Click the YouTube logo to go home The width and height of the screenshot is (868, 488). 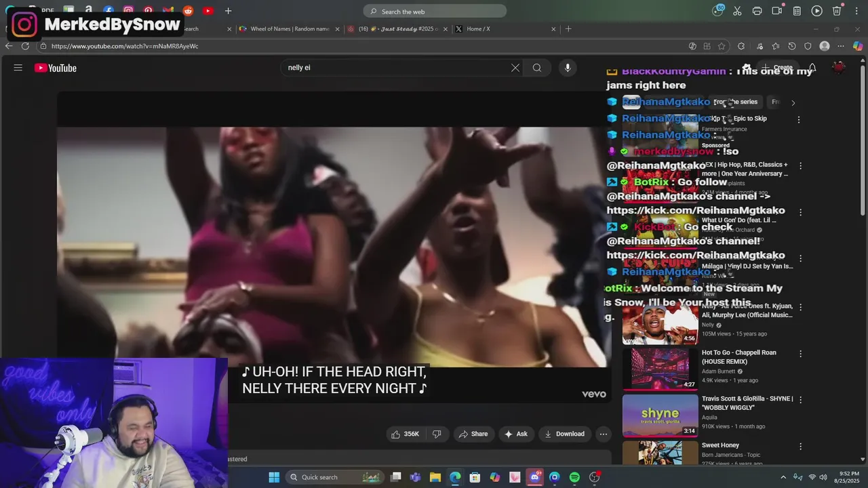click(55, 68)
